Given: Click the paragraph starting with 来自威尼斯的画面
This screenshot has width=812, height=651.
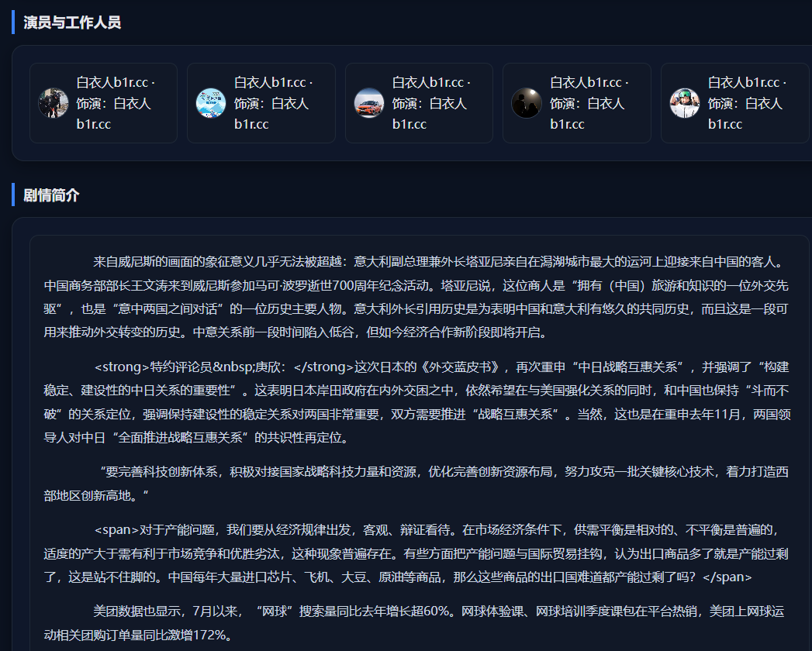Looking at the screenshot, I should click(x=419, y=297).
